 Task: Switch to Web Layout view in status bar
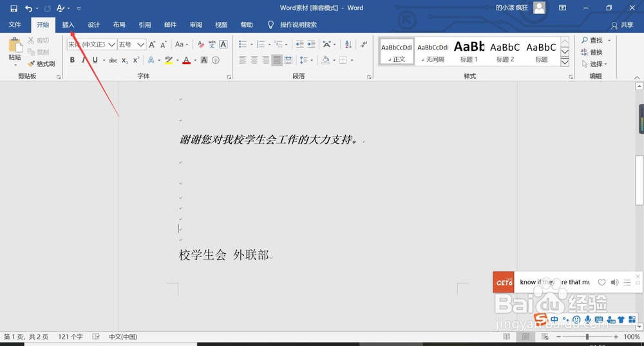click(x=545, y=336)
